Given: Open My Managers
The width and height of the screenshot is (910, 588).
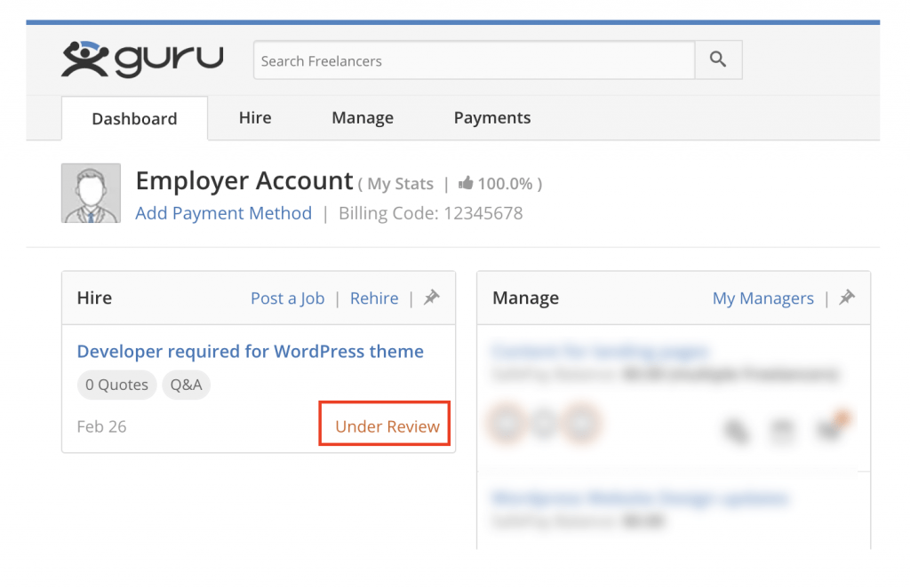Looking at the screenshot, I should [x=762, y=298].
